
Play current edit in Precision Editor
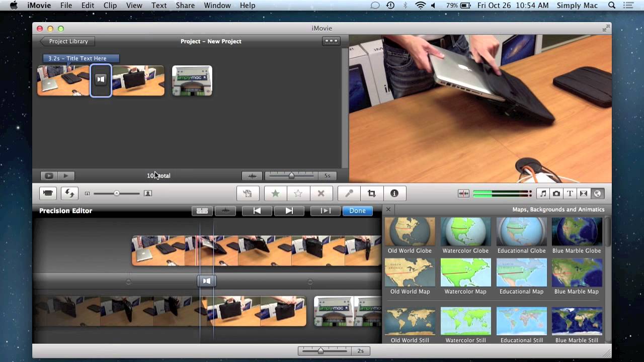[x=326, y=211]
